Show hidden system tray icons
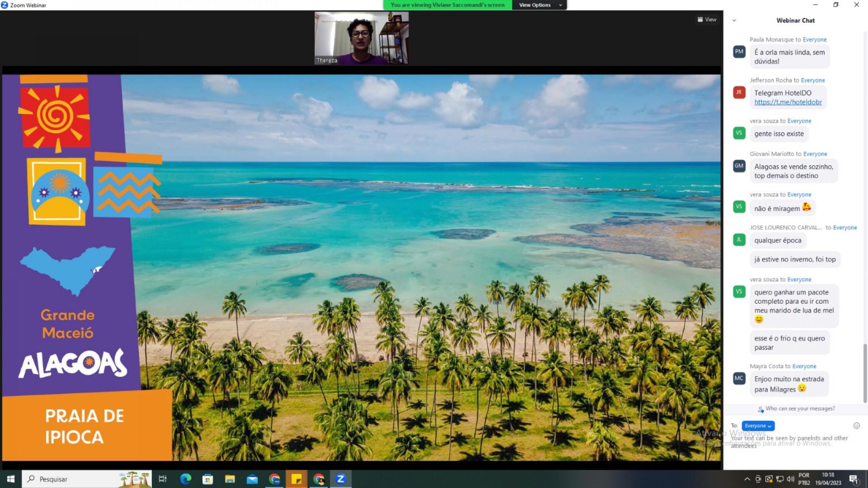The width and height of the screenshot is (868, 488). [x=747, y=479]
